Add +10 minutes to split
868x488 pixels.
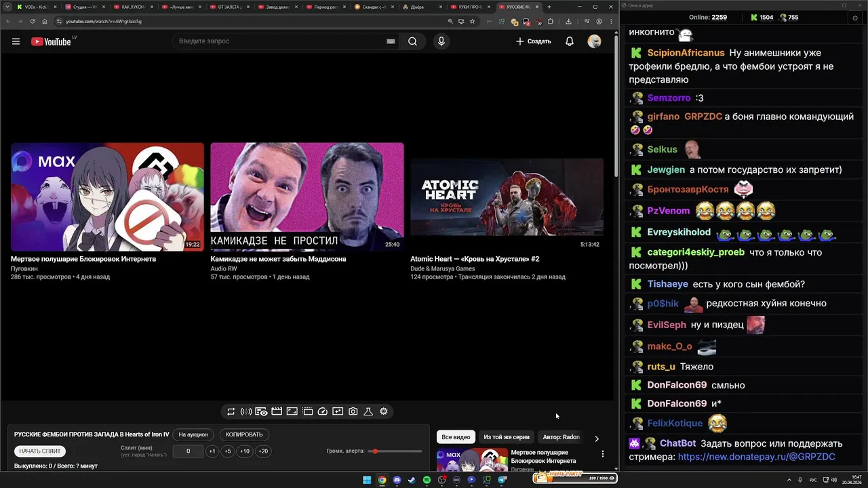(x=245, y=451)
